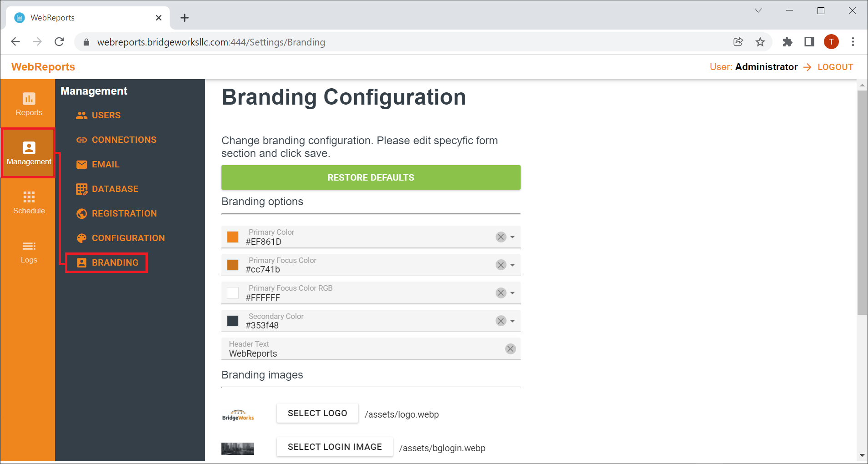Screen dimensions: 868x464
Task: Open browser extensions puzzle icon
Action: click(788, 42)
